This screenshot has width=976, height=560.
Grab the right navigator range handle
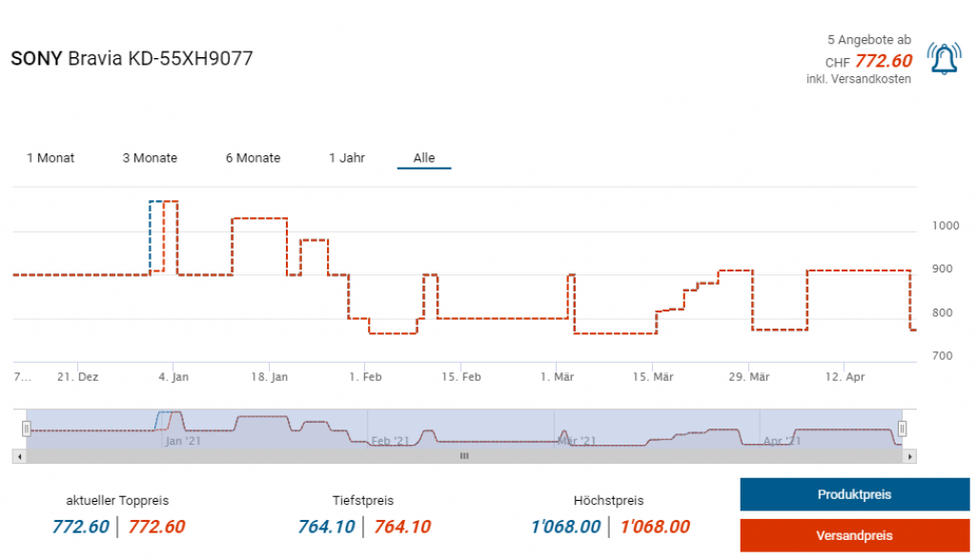902,428
